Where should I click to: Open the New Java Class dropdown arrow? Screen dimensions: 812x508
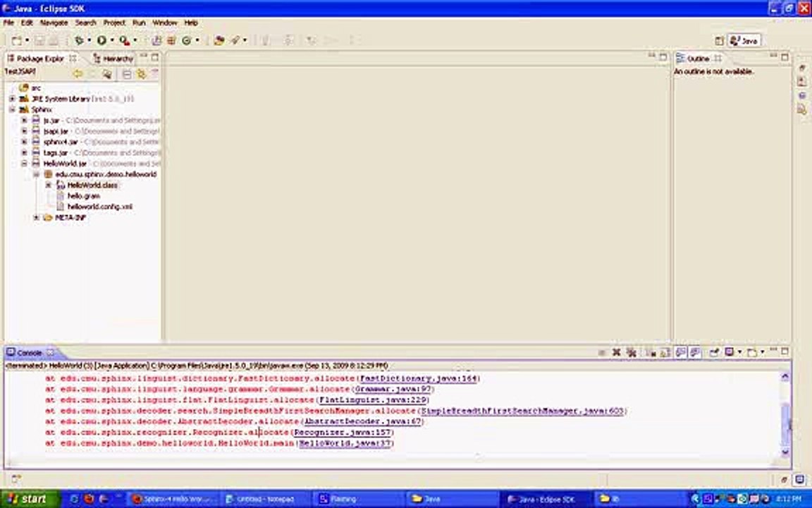click(197, 40)
